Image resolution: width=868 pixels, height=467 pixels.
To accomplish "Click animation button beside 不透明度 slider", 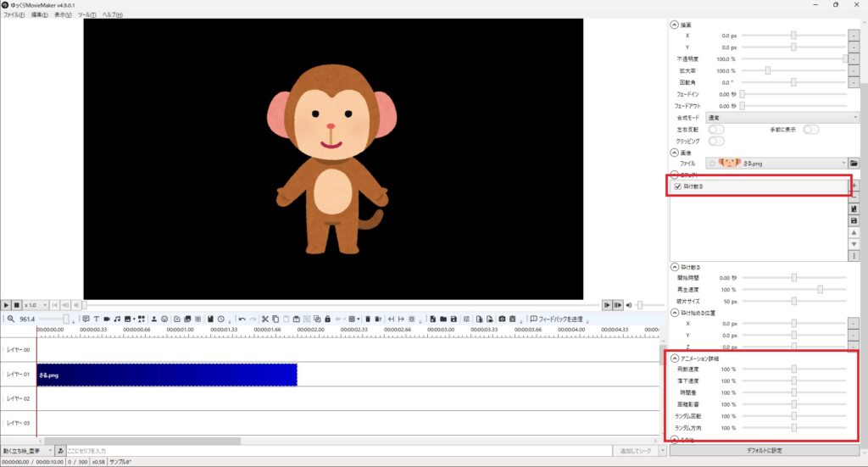I will (x=854, y=58).
